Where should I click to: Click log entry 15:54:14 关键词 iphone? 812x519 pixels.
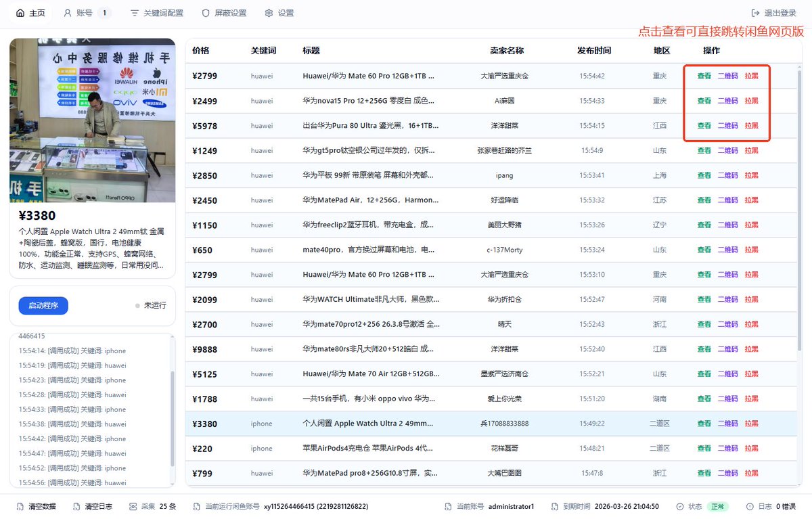click(x=72, y=351)
